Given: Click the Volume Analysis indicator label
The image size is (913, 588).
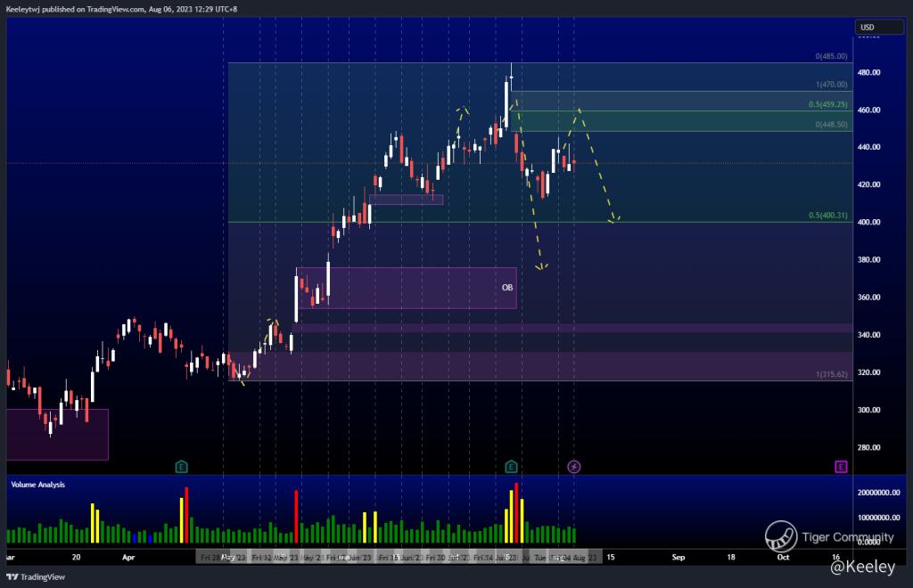Looking at the screenshot, I should [x=37, y=485].
